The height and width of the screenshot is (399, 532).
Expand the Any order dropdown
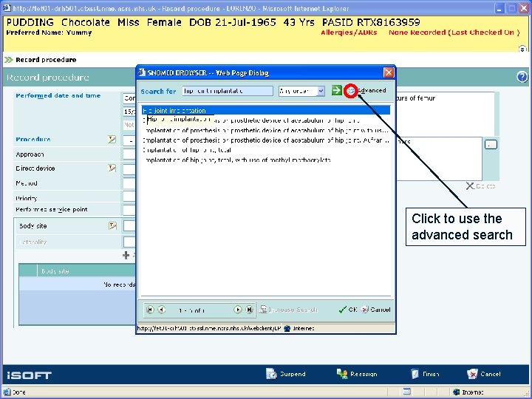pos(321,91)
